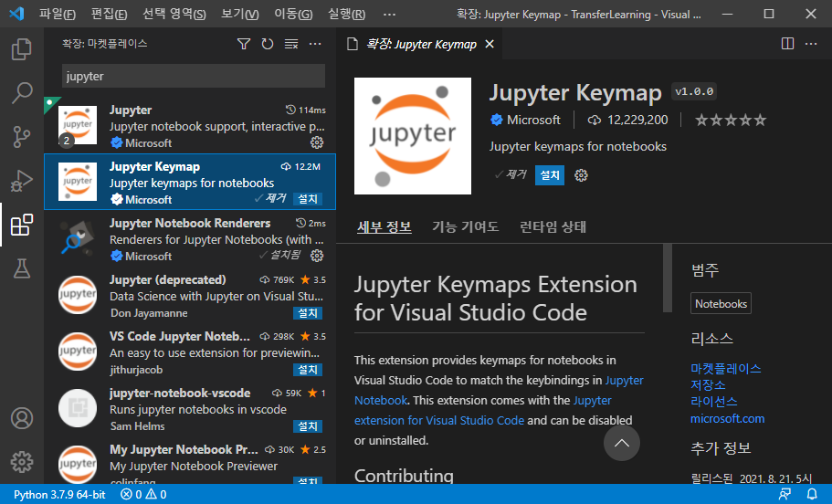Switch to the 기능 기여도 tab
832x504 pixels.
466,226
